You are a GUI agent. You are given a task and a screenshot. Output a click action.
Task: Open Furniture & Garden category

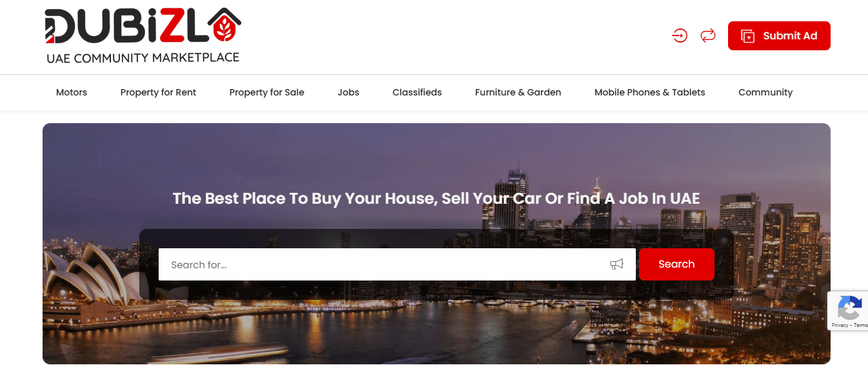pos(518,92)
